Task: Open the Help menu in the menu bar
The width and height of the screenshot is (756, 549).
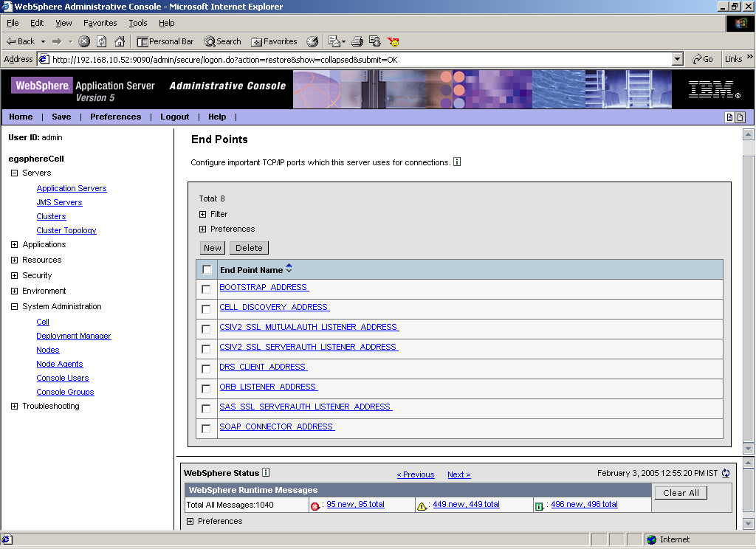Action: pyautogui.click(x=167, y=23)
